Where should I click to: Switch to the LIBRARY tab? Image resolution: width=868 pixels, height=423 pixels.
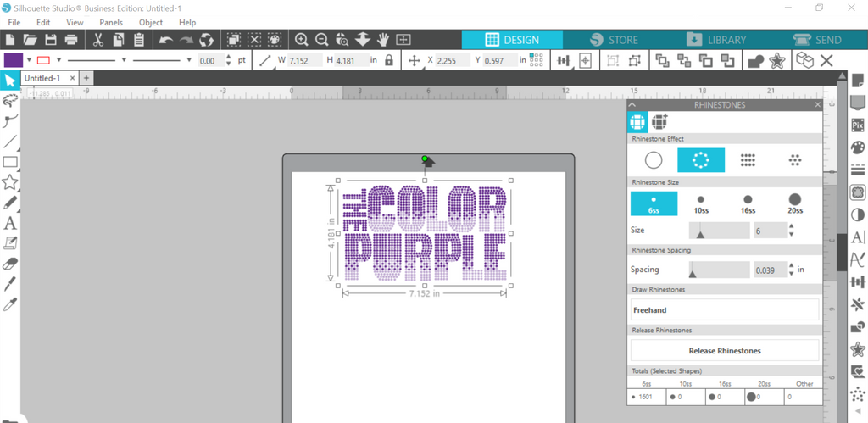point(715,40)
